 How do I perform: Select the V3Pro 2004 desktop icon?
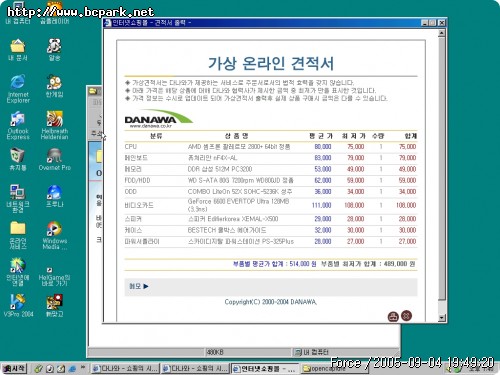tap(18, 305)
